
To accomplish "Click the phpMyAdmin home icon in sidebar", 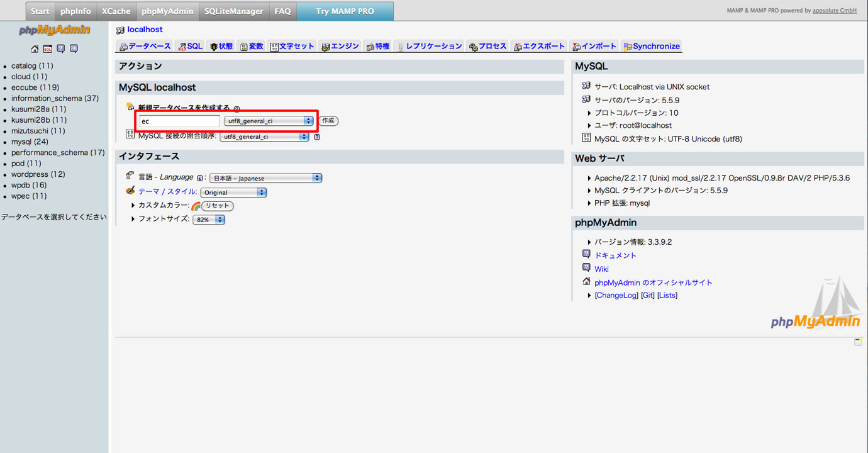I will pyautogui.click(x=35, y=49).
